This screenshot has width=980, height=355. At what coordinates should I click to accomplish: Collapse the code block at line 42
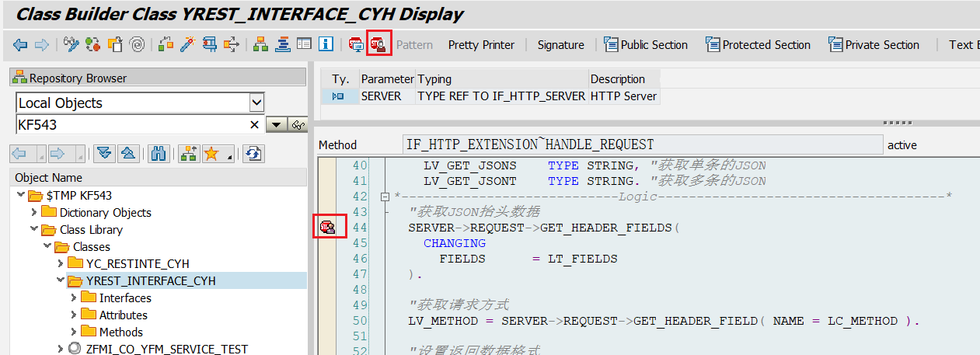pos(385,197)
